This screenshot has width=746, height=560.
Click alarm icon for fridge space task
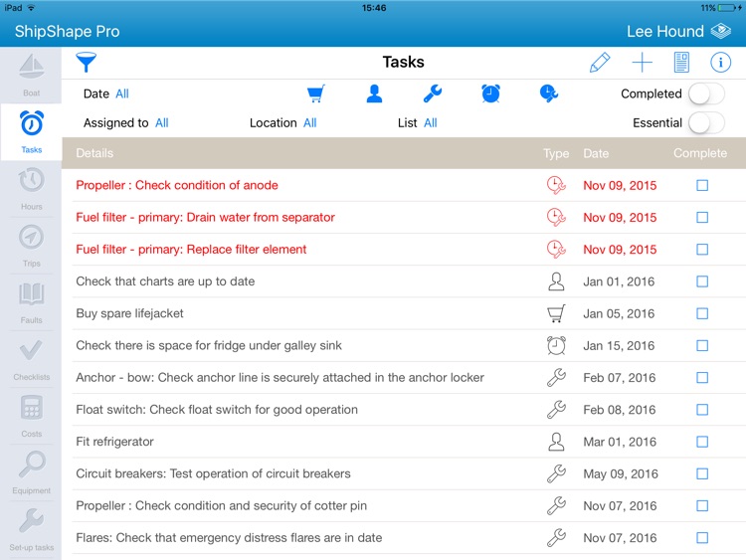coord(556,345)
